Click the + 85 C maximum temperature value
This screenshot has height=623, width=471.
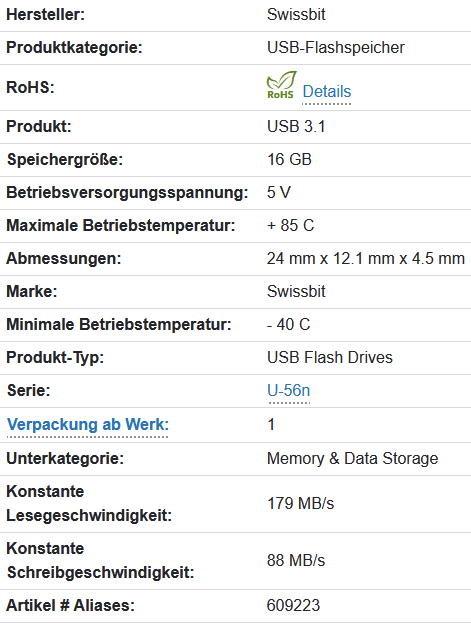pos(291,226)
